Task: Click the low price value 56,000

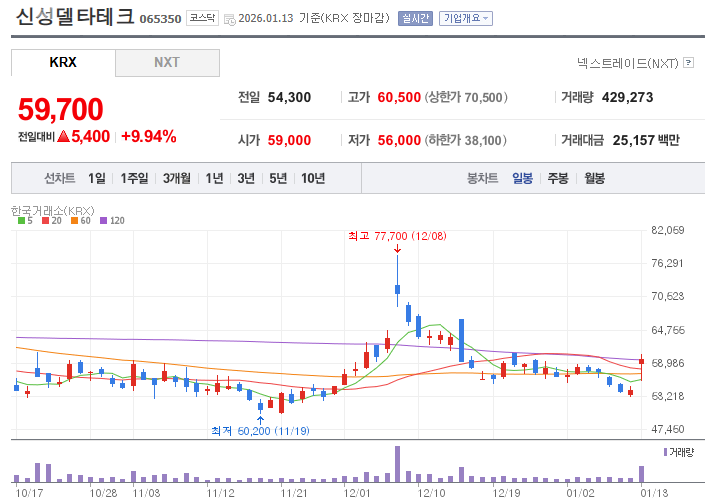Action: pos(399,140)
